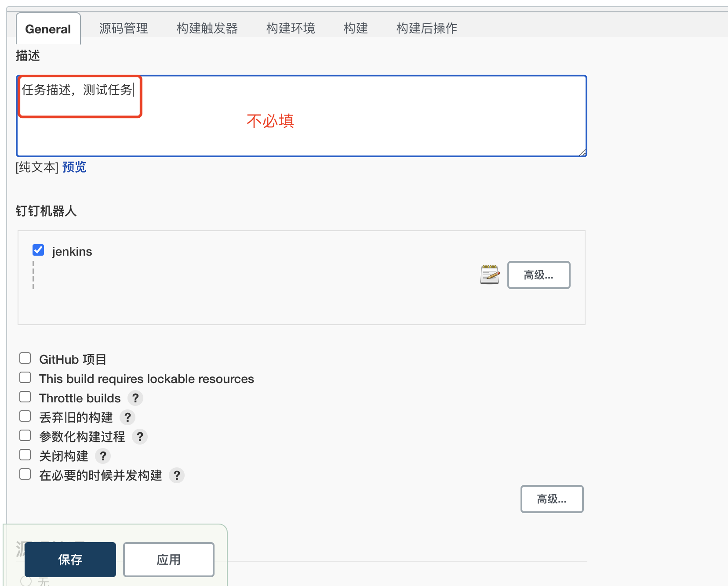Switch to 构建触发器 tab
Viewport: 728px width, 586px height.
point(207,29)
